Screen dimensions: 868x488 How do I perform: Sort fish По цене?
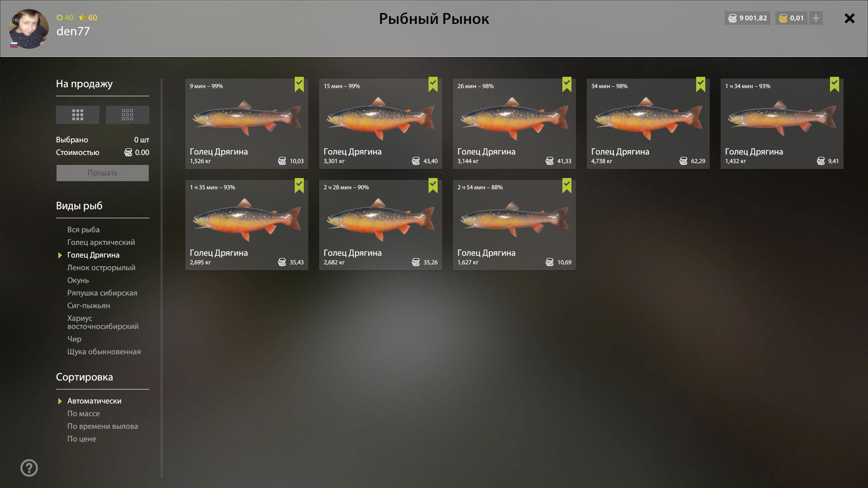click(82, 439)
